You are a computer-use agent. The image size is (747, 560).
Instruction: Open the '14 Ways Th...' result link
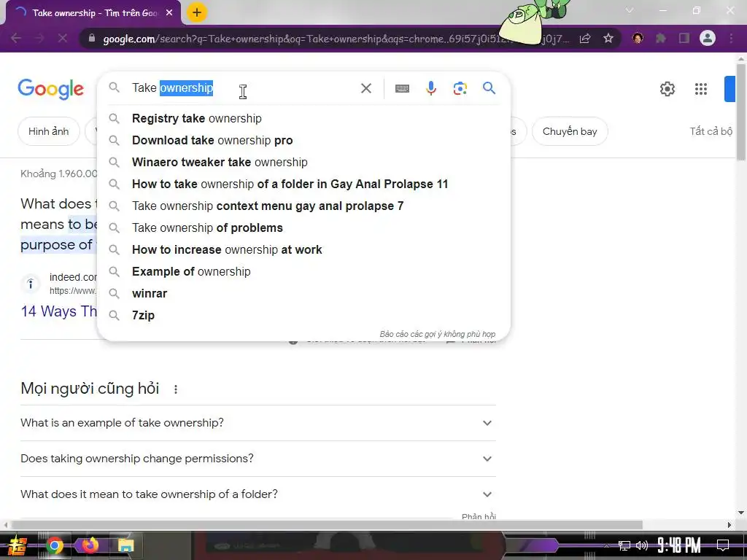58,311
